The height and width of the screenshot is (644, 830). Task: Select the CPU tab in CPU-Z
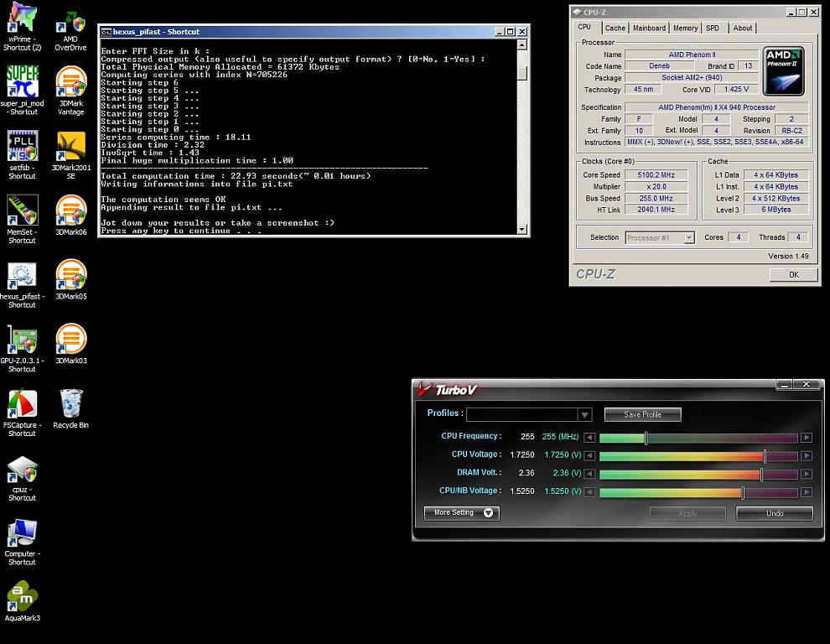click(584, 27)
